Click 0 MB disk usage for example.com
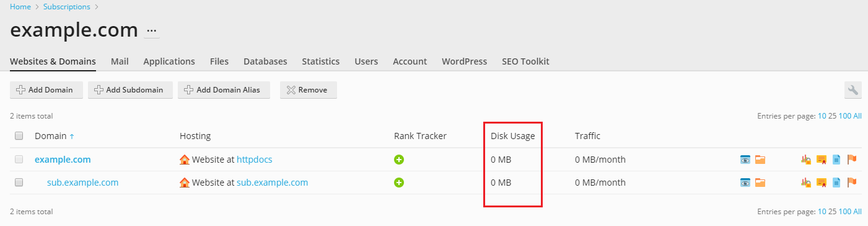 click(501, 160)
